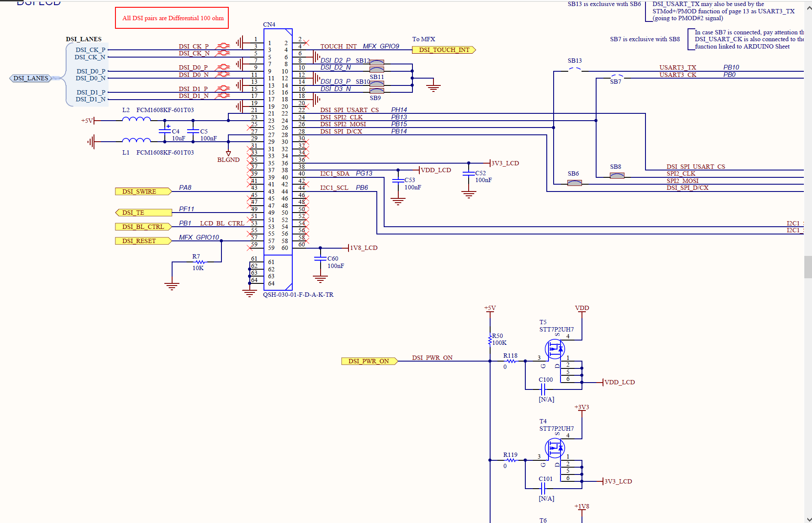Click the L2 inductor coil symbol
Screen dimensions: 812x523
pos(136,119)
